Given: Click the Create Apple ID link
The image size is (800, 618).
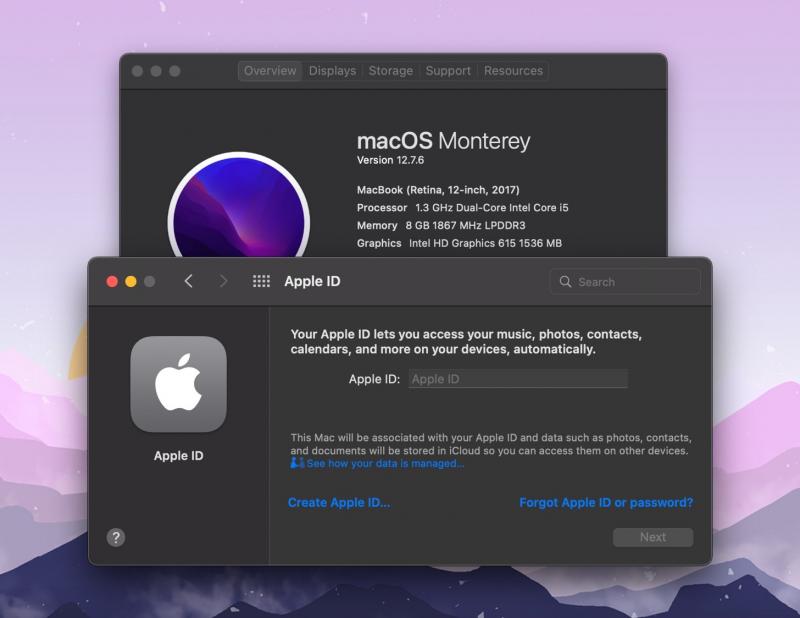Looking at the screenshot, I should (x=339, y=503).
